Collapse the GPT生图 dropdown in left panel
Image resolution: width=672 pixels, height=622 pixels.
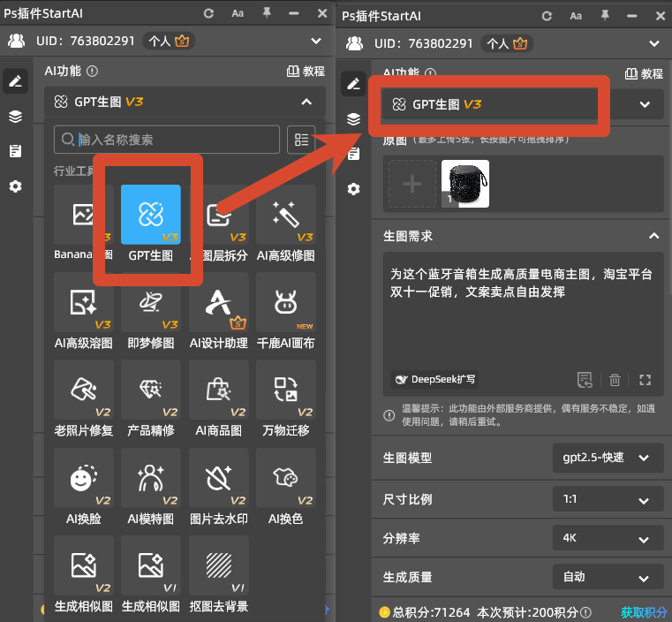pyautogui.click(x=306, y=102)
